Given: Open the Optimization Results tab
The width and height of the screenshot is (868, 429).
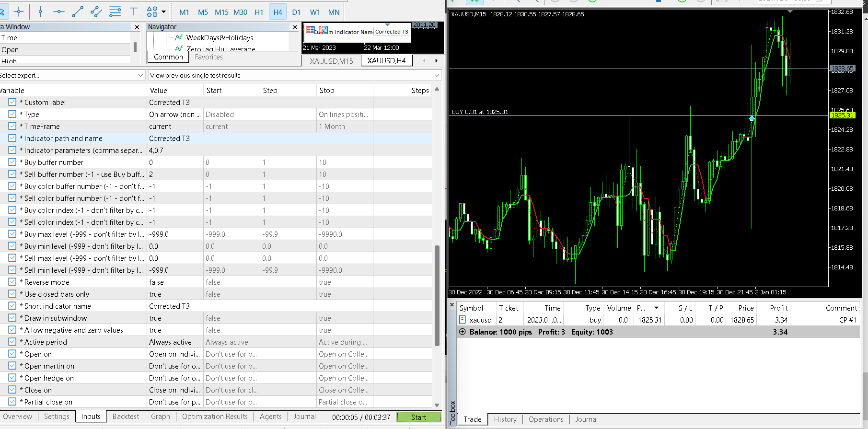Looking at the screenshot, I should tap(215, 417).
